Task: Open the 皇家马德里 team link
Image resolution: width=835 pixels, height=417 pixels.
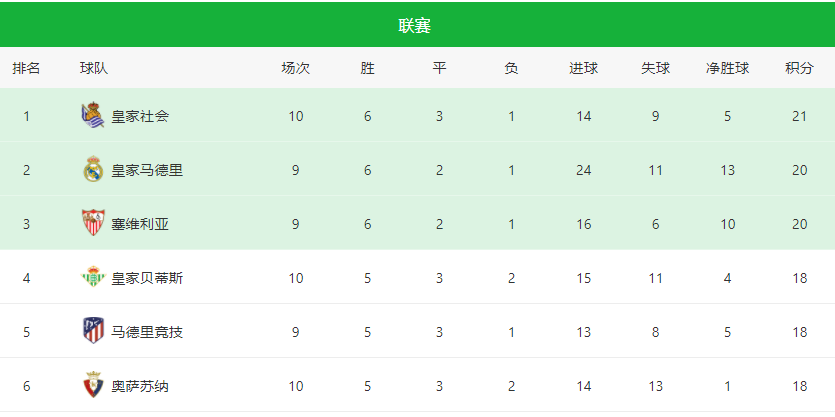Action: click(147, 170)
